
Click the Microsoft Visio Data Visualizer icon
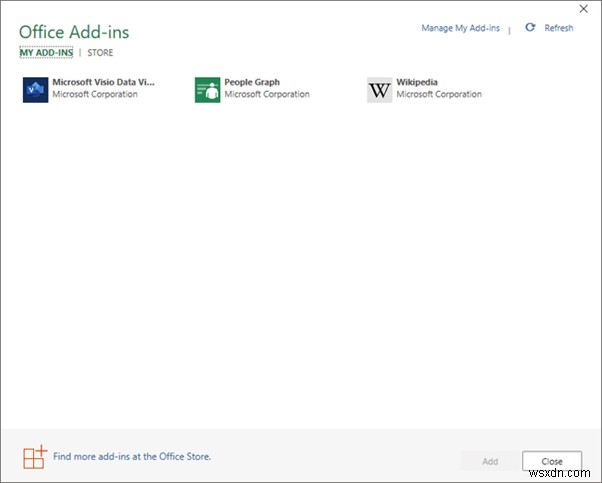pos(35,90)
